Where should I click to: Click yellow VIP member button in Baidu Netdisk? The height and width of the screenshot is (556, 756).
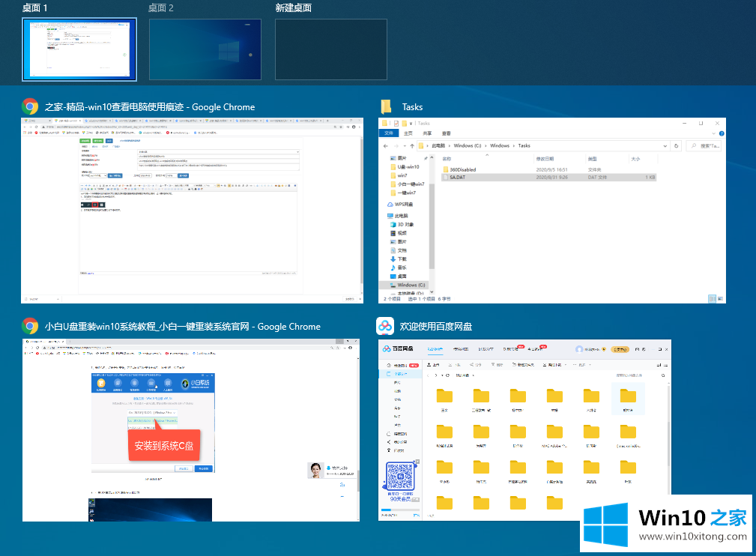[620, 349]
